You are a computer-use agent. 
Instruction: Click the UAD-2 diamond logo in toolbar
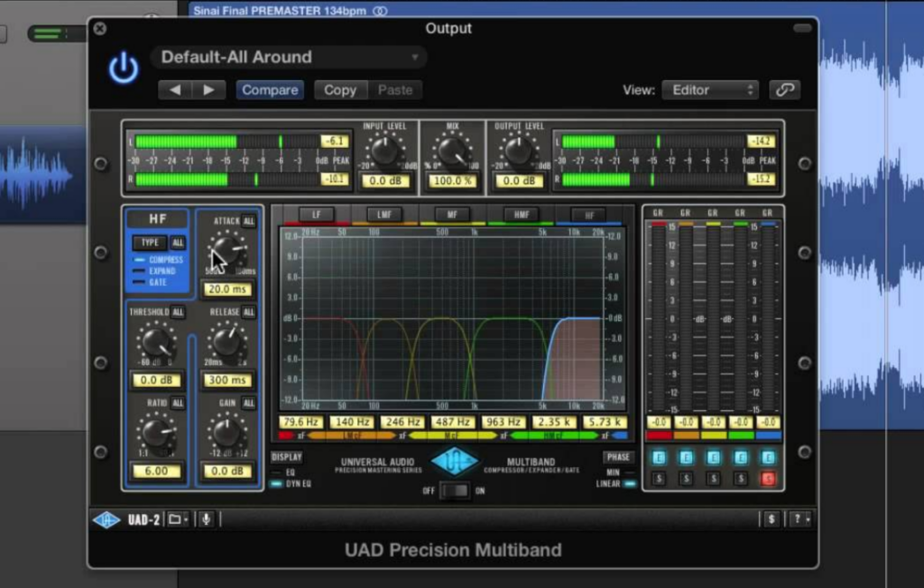106,519
